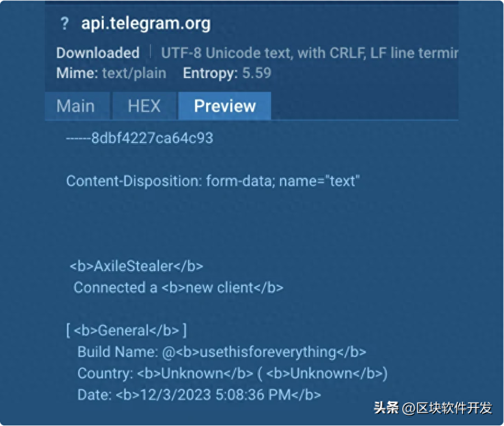
Task: Select the Preview tab
Action: click(x=224, y=106)
